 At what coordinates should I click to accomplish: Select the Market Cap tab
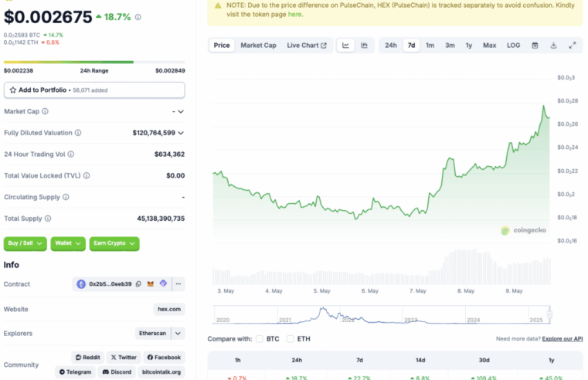click(258, 46)
